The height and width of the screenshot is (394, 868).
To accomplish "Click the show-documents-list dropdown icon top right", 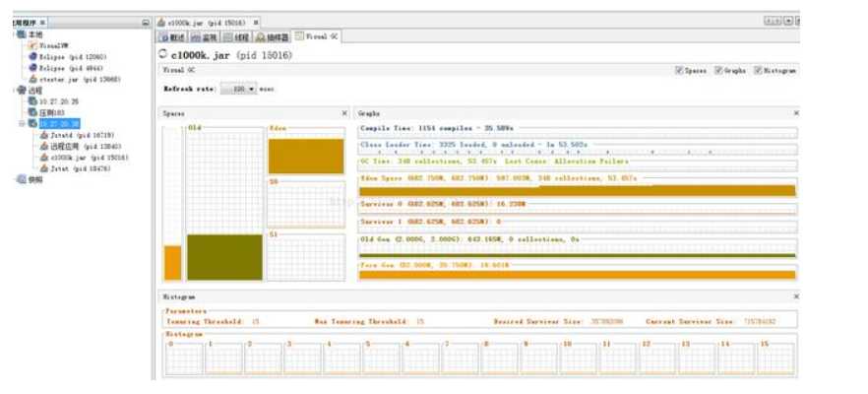I will click(x=788, y=21).
